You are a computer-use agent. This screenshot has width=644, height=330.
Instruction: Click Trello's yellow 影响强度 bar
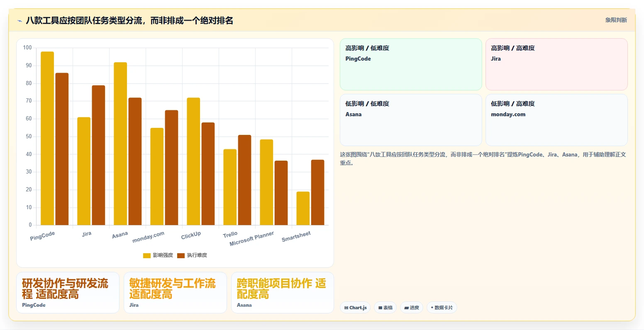[230, 187]
